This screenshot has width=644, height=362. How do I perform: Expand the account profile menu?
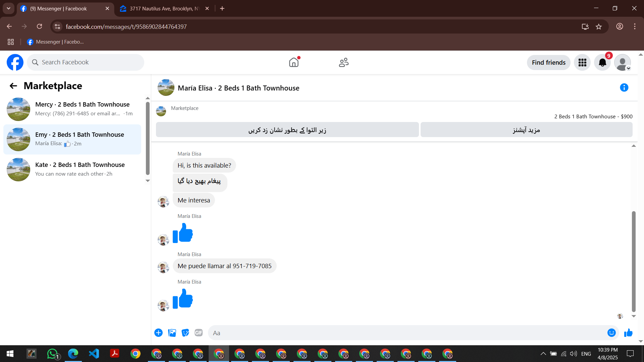point(623,63)
